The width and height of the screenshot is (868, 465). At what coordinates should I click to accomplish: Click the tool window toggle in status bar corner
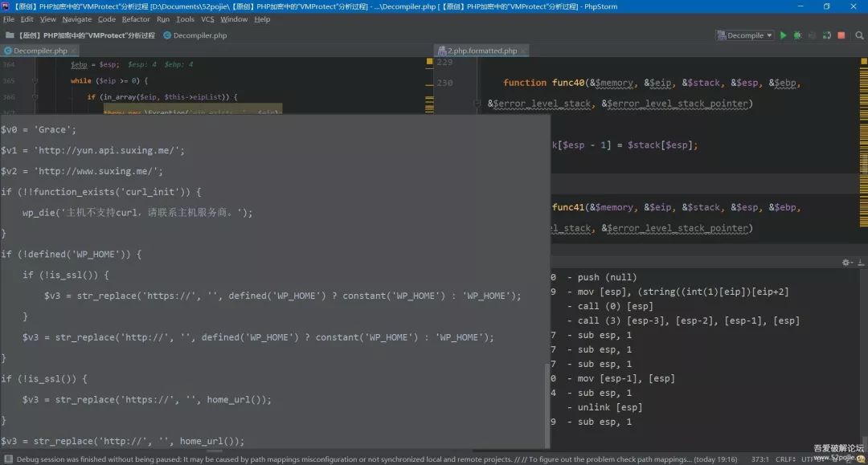[x=8, y=459]
